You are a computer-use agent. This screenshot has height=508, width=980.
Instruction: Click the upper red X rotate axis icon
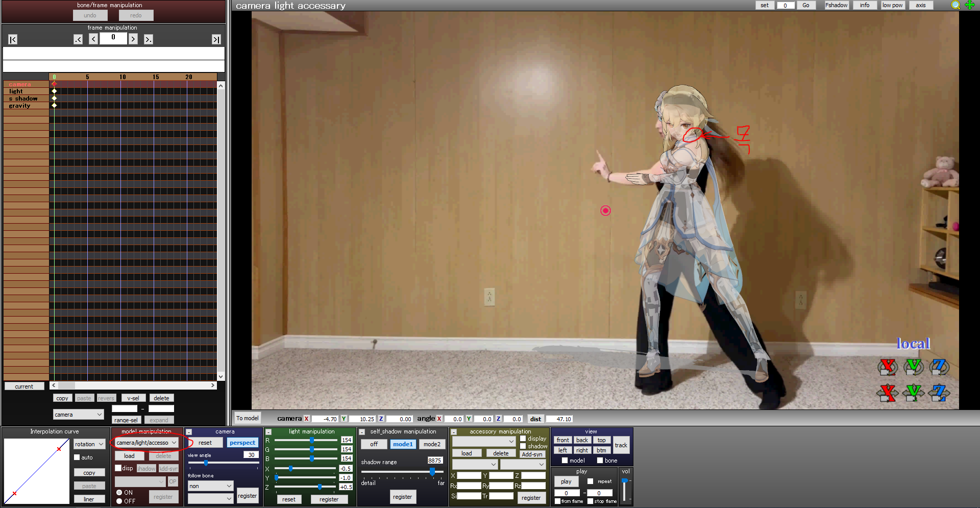click(x=888, y=367)
